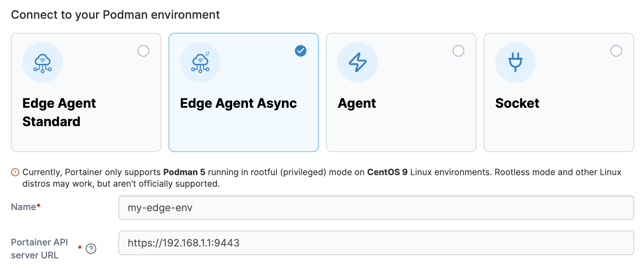Click the Agent lightning bolt icon
The height and width of the screenshot is (271, 644).
pyautogui.click(x=358, y=63)
